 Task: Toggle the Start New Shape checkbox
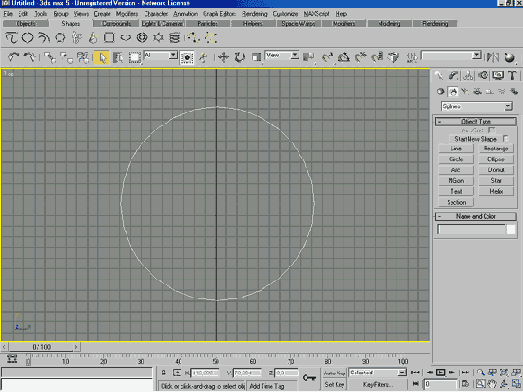coord(506,138)
